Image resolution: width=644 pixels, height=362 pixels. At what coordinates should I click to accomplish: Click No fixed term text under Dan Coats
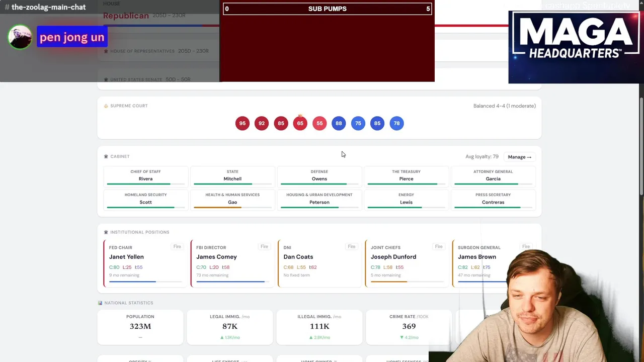297,275
